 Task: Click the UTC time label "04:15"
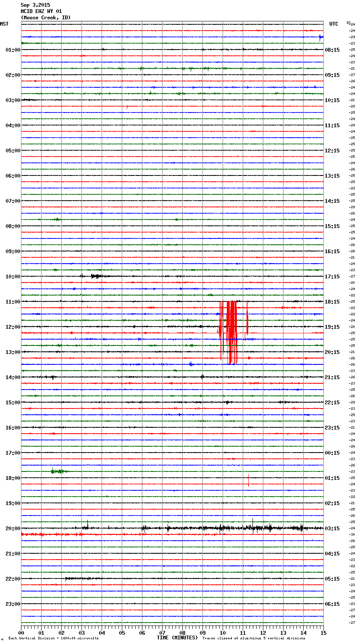(x=332, y=554)
